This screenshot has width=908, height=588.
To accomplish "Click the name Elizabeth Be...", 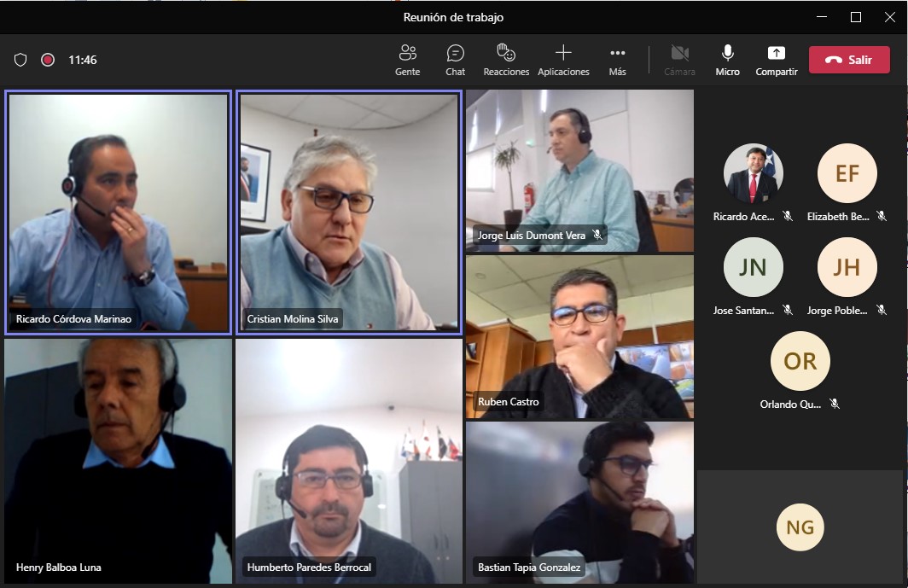I will (838, 217).
